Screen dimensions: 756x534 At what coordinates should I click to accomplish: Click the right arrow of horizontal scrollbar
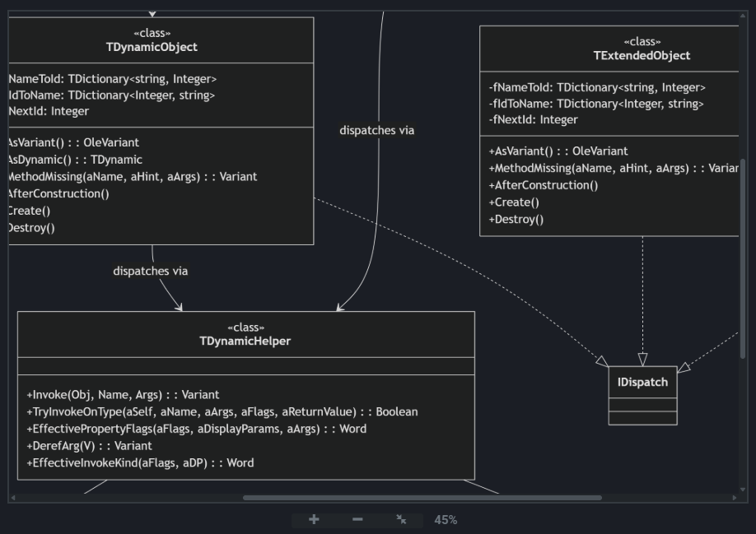[735, 498]
